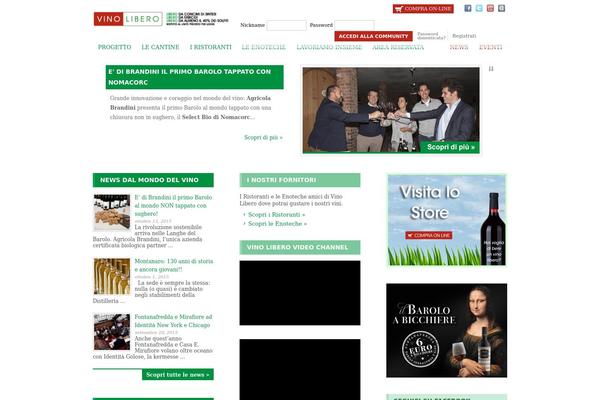Click the Scopri tutte le news button
The image size is (600, 400).
tap(178, 375)
